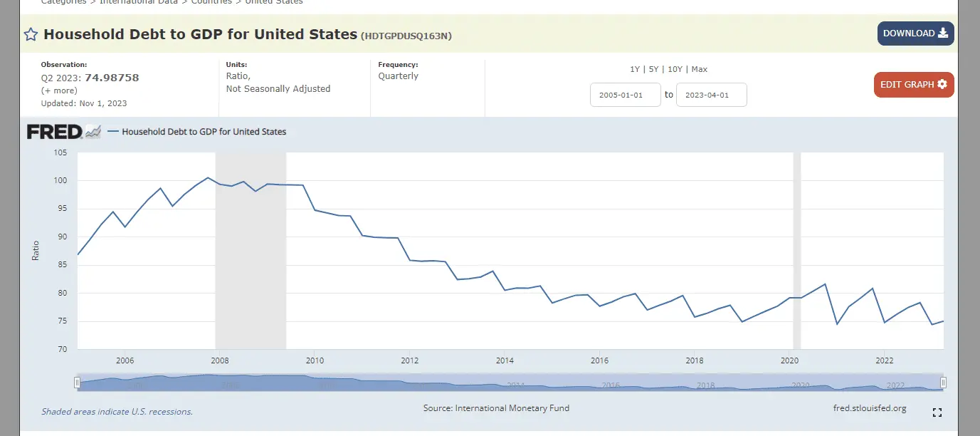Set the date range to 1Y
This screenshot has height=436, width=980.
[x=635, y=69]
